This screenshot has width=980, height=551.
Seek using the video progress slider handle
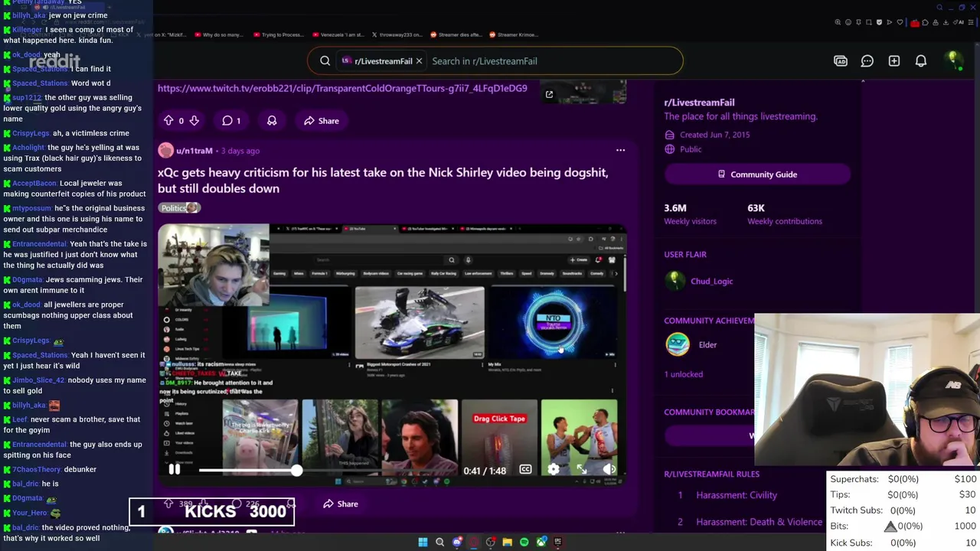click(296, 471)
